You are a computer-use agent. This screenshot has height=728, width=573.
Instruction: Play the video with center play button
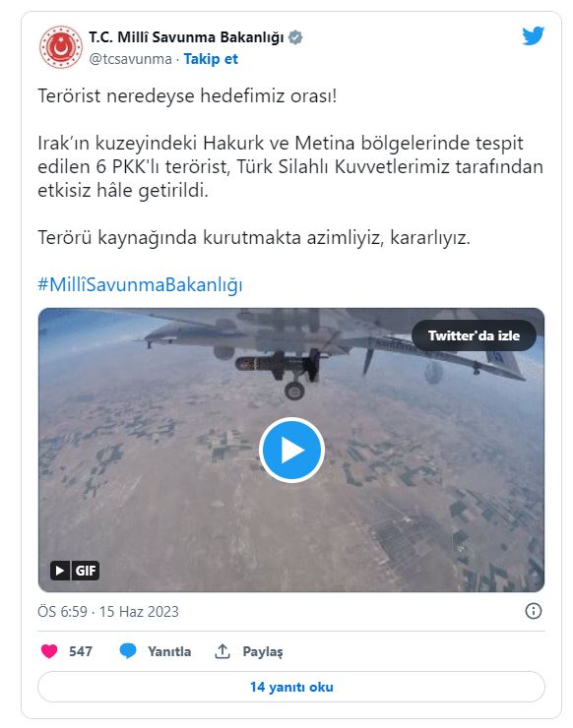click(291, 451)
